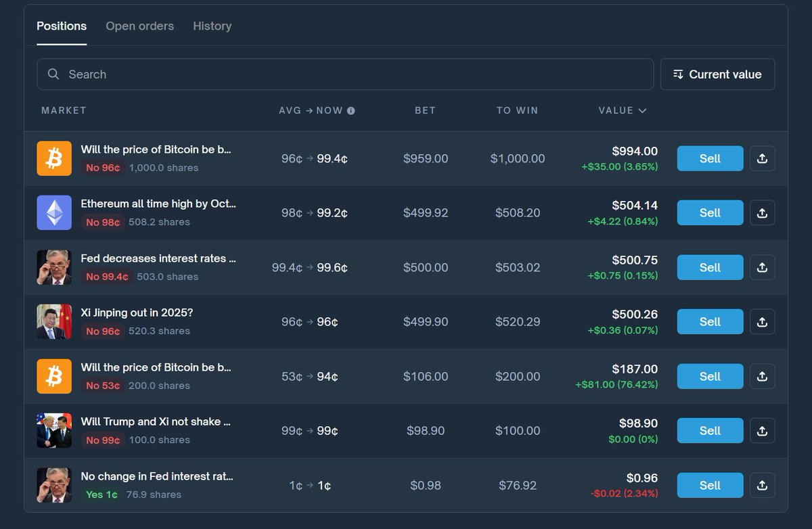Click the MARKET column header
812x529 pixels.
coord(64,110)
